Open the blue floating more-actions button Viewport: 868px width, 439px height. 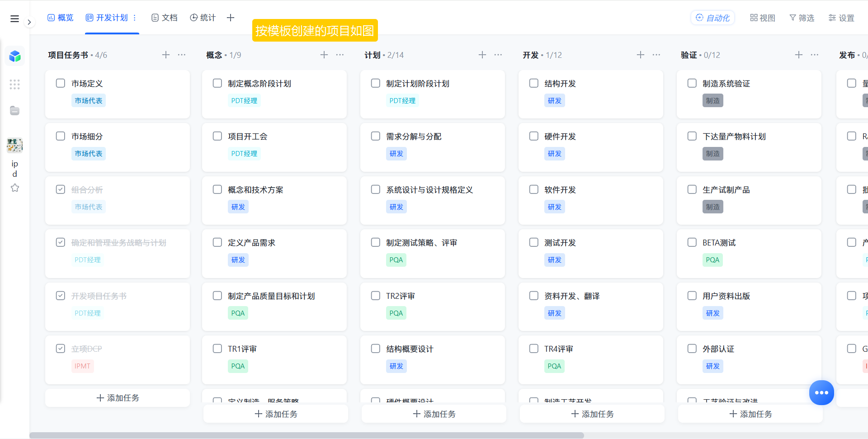[x=821, y=392]
